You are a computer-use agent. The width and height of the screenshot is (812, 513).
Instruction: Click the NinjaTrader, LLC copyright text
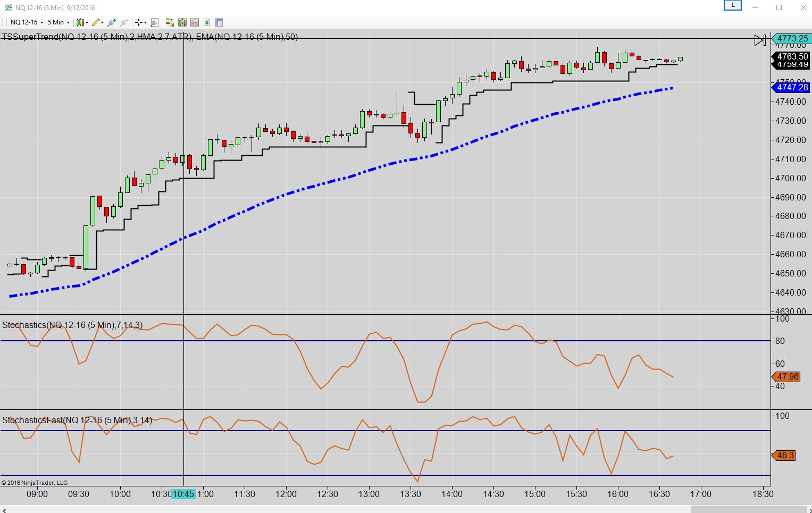pos(35,483)
